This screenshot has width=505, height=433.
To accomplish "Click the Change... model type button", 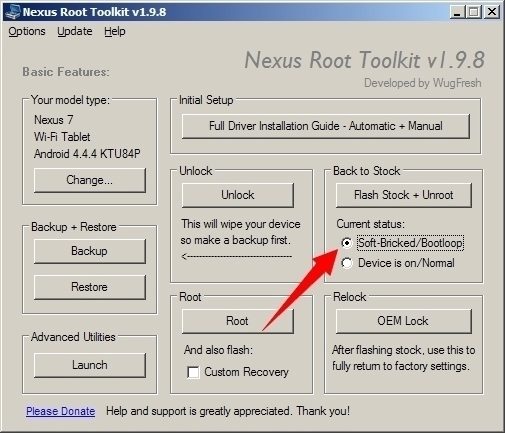I will tap(90, 180).
